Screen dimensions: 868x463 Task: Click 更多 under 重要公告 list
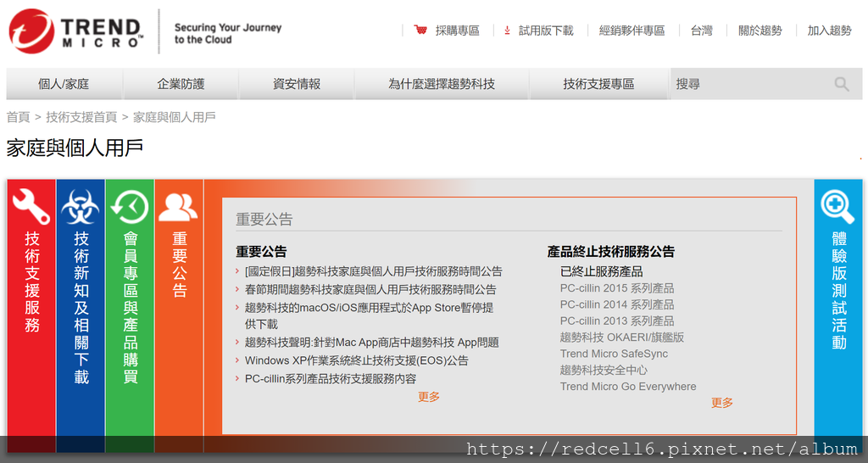tap(428, 397)
